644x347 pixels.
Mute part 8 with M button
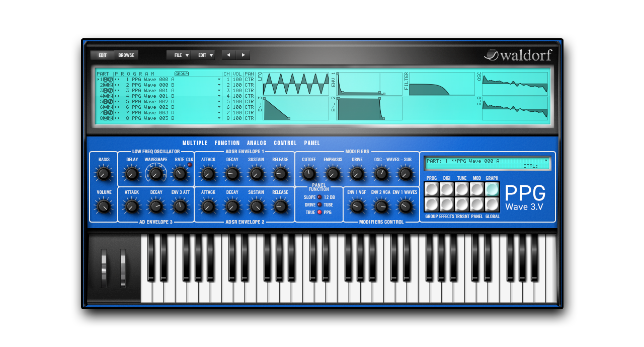click(105, 118)
